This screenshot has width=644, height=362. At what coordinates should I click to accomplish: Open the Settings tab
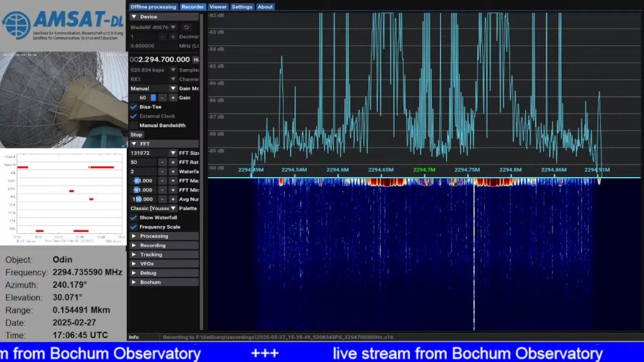pos(241,7)
